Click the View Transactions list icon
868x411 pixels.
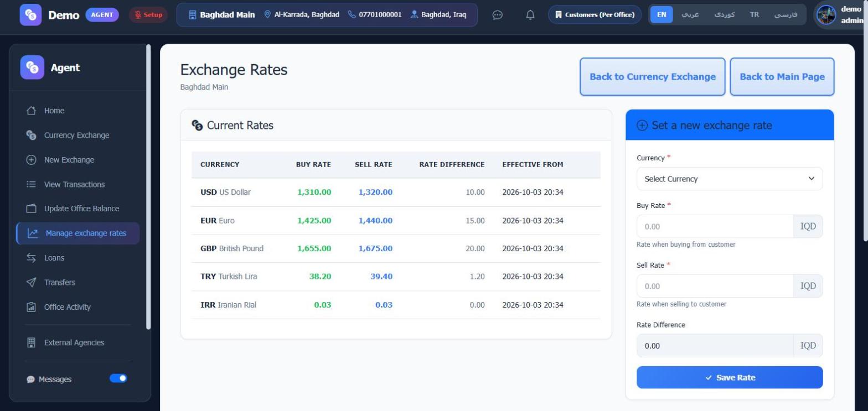[x=32, y=184]
